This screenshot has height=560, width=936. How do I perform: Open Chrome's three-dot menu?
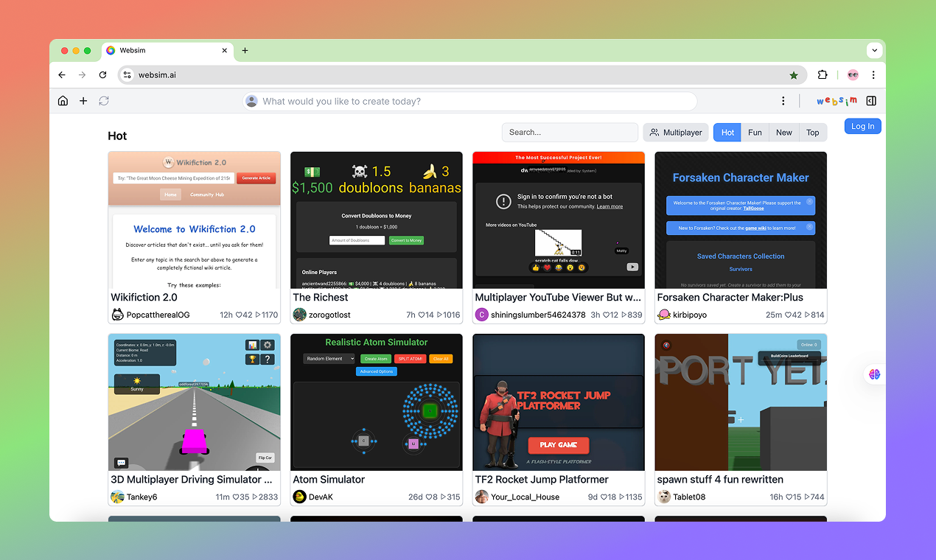tap(873, 75)
